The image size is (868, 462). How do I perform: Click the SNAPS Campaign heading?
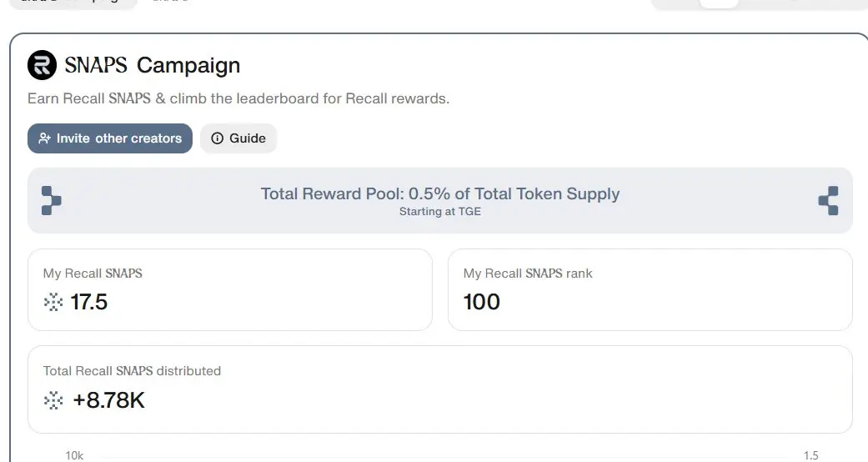[x=153, y=65]
